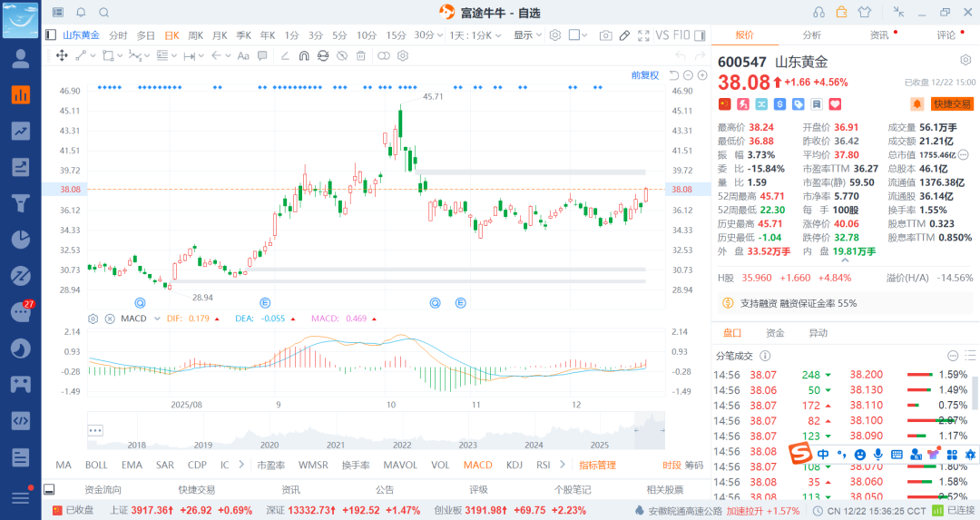Screen dimensions: 980x520
Task: Open the skin theme shirt icon
Action: (x=865, y=12)
